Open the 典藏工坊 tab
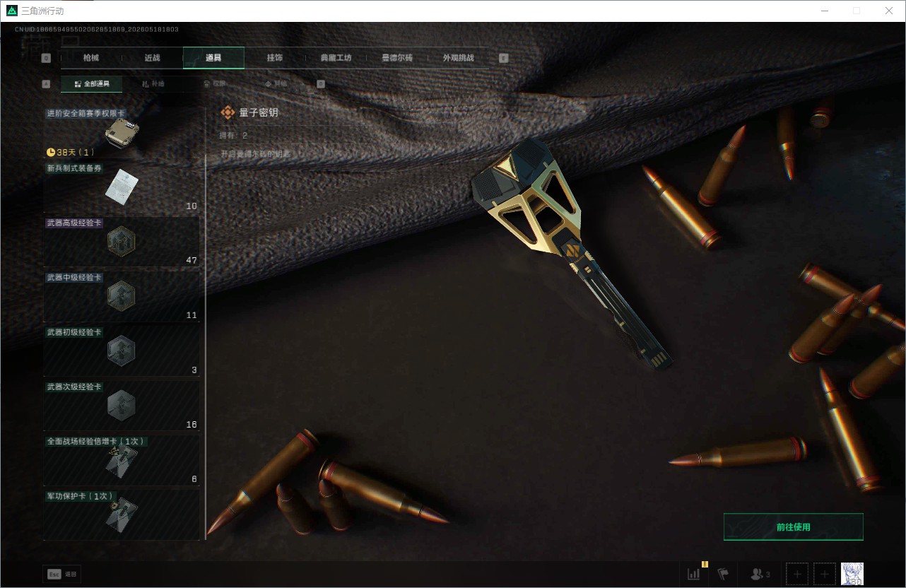Viewport: 906px width, 588px height. (x=336, y=58)
